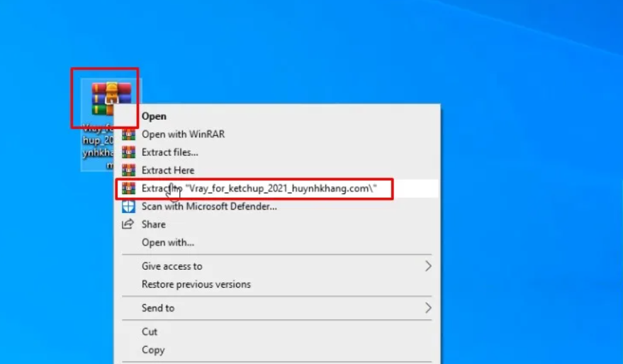The height and width of the screenshot is (364, 623).
Task: Select Restore previous versions
Action: pyautogui.click(x=196, y=284)
